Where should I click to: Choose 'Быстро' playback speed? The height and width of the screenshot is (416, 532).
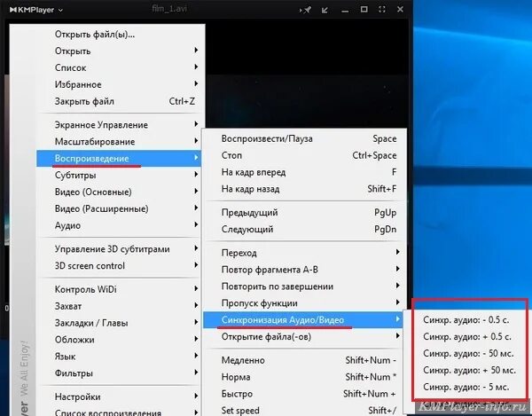(x=303, y=394)
